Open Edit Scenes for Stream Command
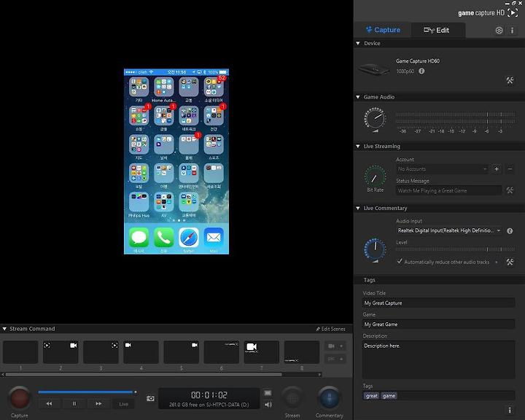This screenshot has width=525, height=420. (x=331, y=329)
